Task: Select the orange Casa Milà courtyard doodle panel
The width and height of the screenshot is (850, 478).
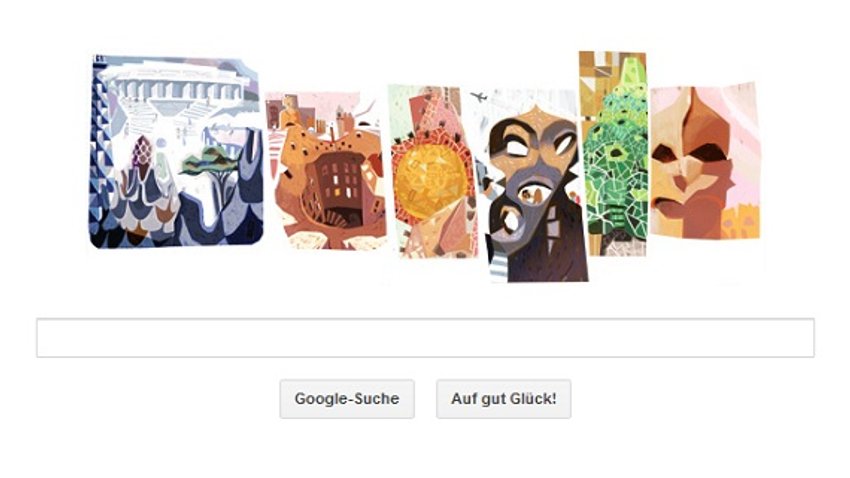Action: (x=325, y=171)
